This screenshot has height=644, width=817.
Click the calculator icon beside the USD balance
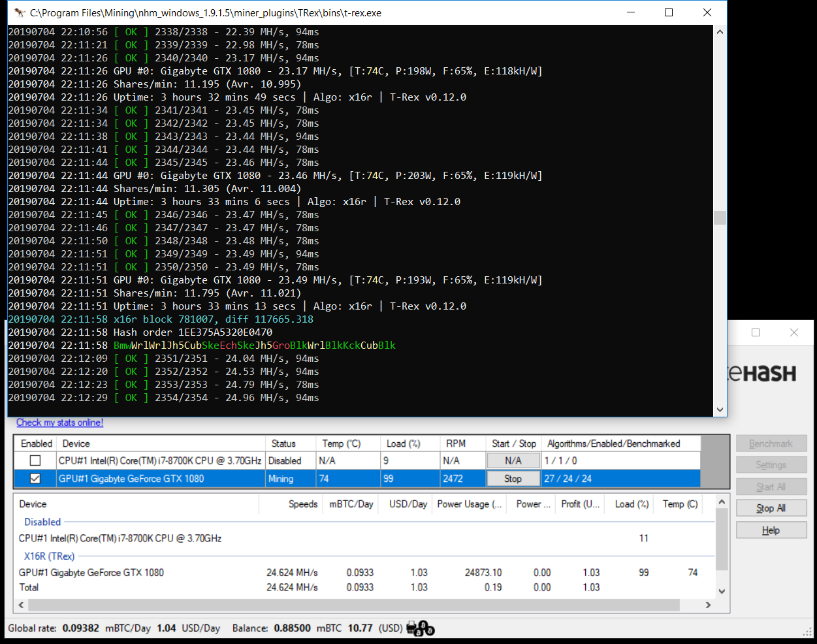click(411, 628)
